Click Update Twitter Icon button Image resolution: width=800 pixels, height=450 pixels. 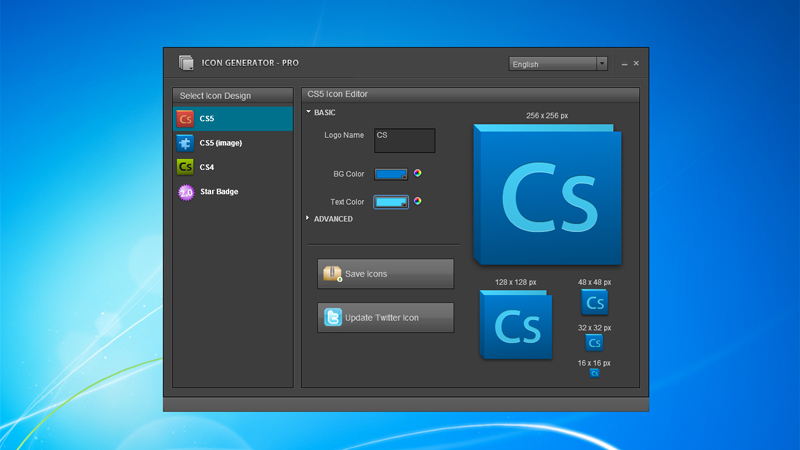pyautogui.click(x=385, y=318)
